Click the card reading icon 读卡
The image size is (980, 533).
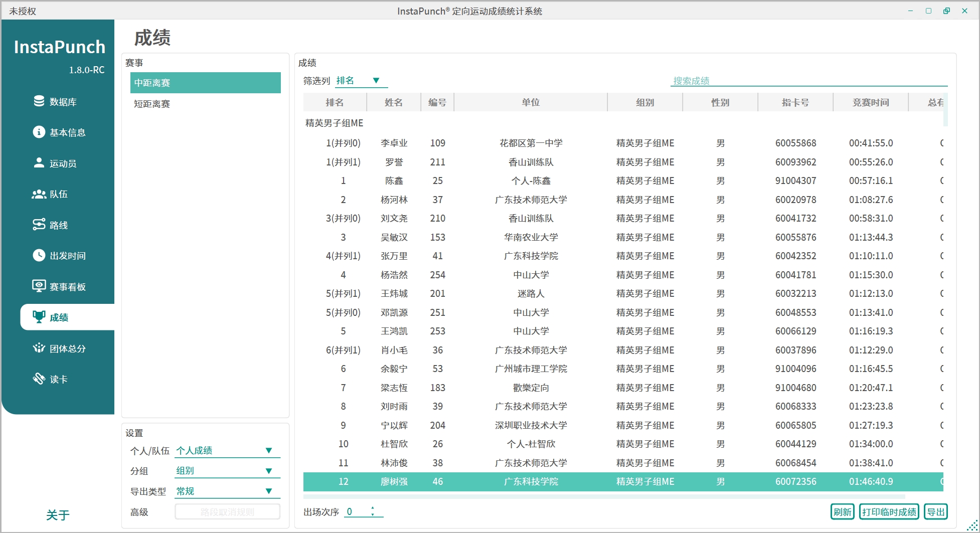(39, 379)
